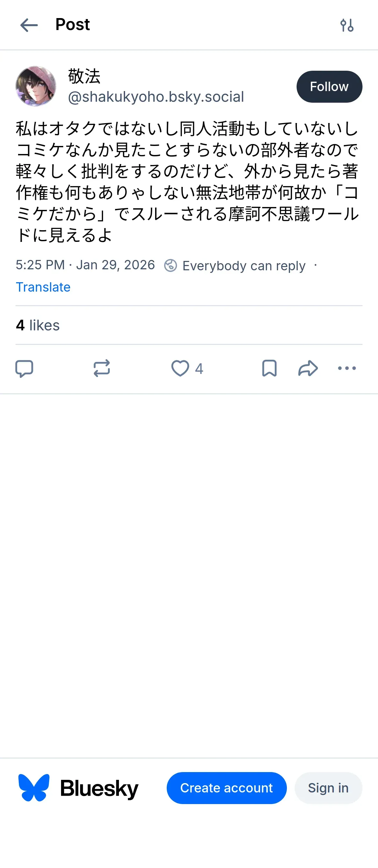Image resolution: width=378 pixels, height=868 pixels.
Task: Like the post with heart icon
Action: [180, 368]
